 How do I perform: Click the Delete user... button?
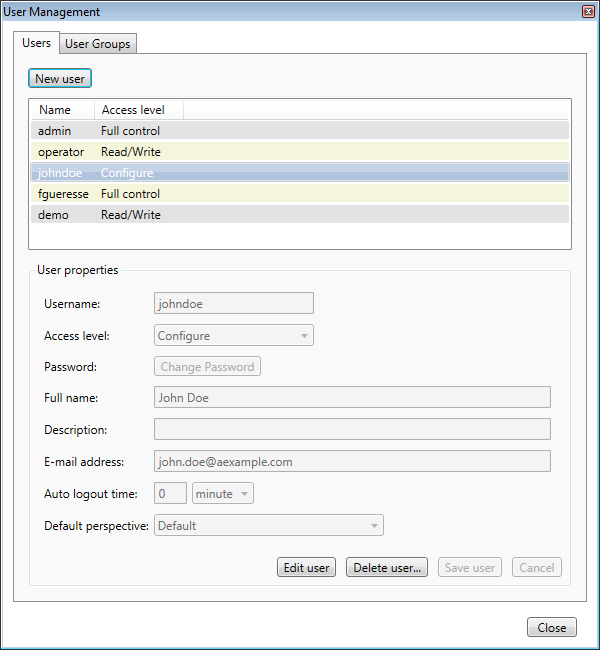(x=387, y=568)
